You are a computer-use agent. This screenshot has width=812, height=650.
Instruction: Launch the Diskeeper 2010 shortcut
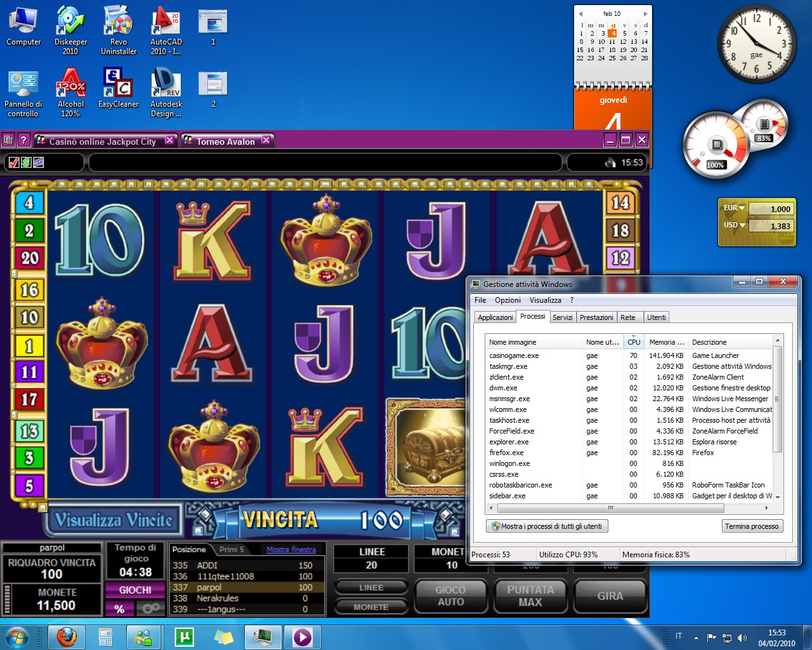(70, 30)
